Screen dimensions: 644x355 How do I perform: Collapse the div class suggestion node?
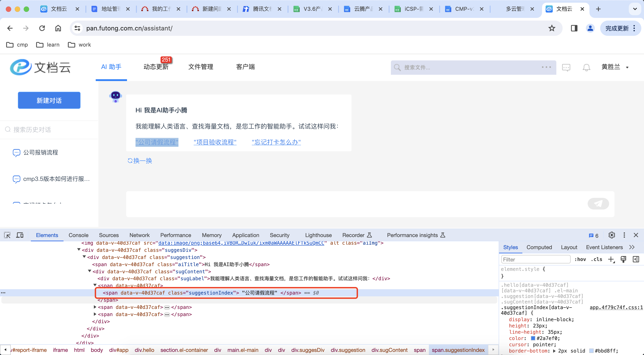coord(84,257)
